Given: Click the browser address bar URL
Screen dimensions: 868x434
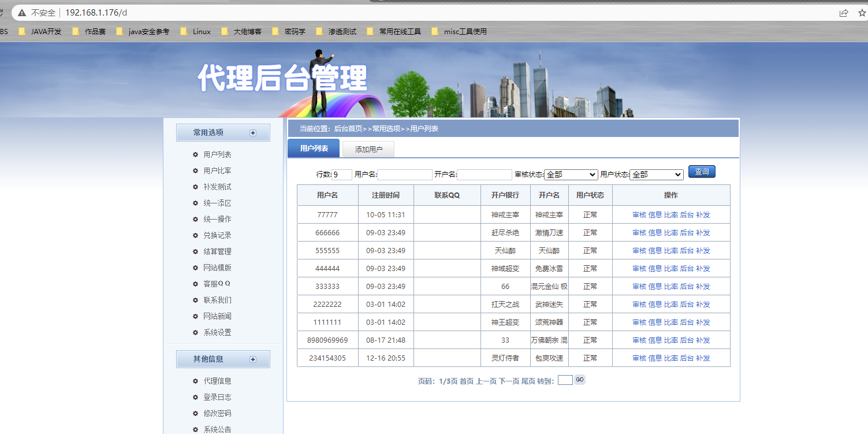Looking at the screenshot, I should tap(96, 13).
